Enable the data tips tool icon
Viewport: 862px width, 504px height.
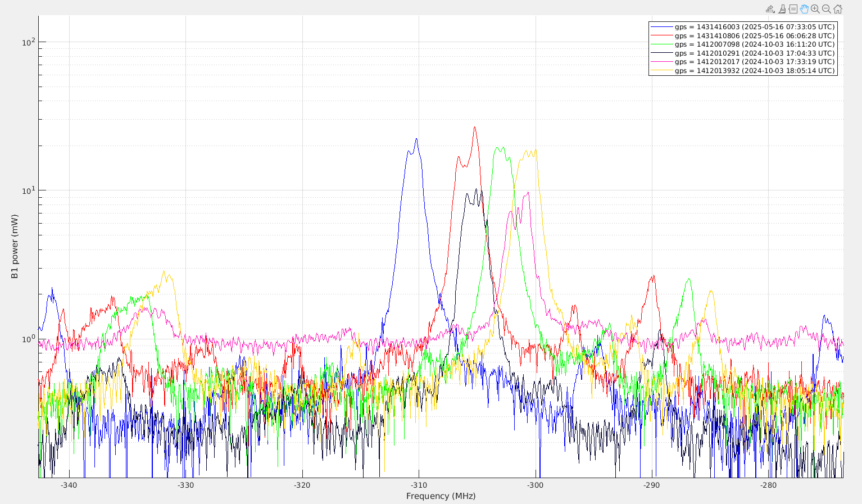coord(793,9)
